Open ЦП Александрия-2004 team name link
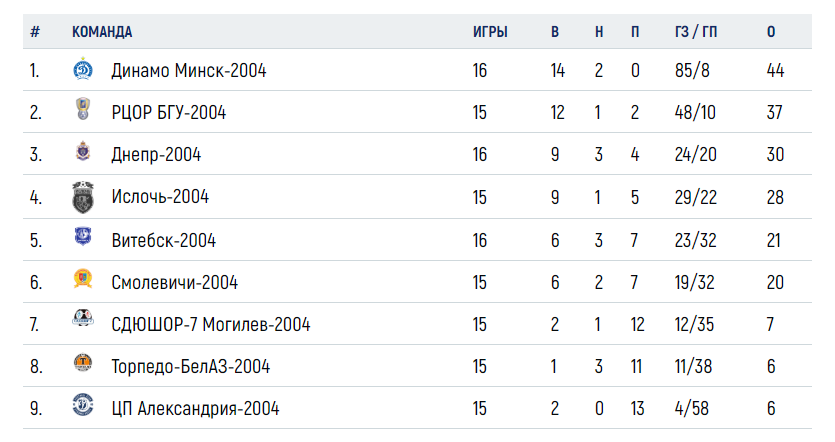 (x=195, y=408)
